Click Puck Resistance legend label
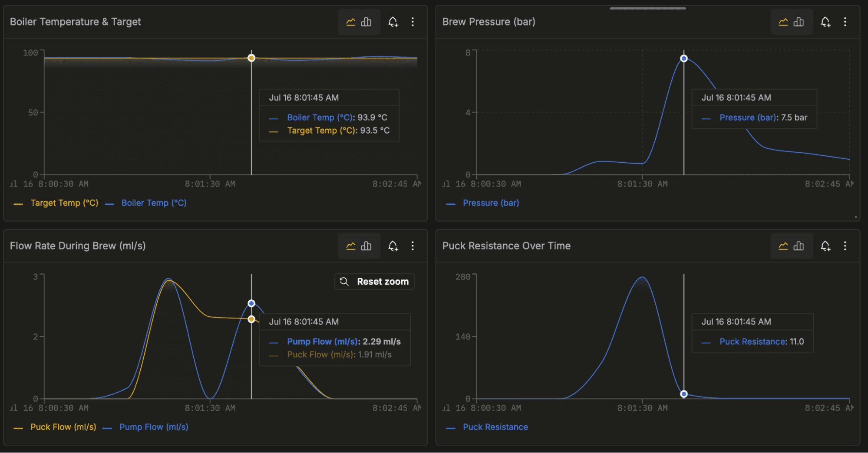Screen dimensions: 868x453 tap(495, 427)
